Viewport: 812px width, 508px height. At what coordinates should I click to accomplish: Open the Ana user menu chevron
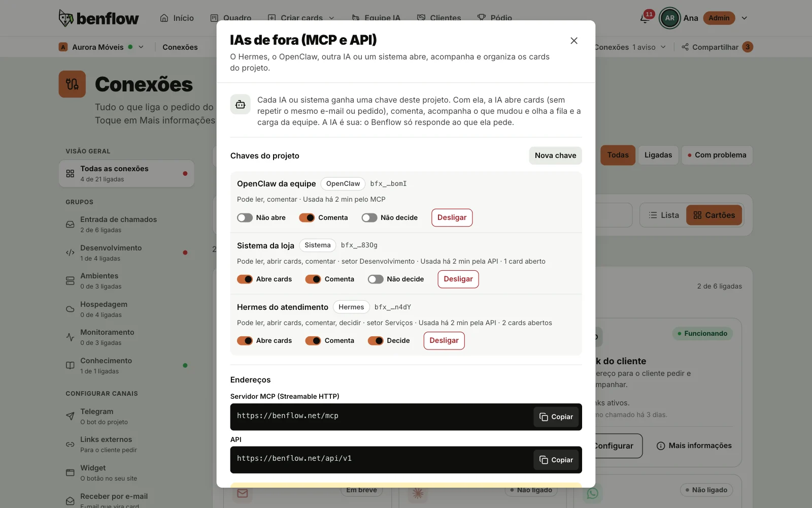point(745,18)
